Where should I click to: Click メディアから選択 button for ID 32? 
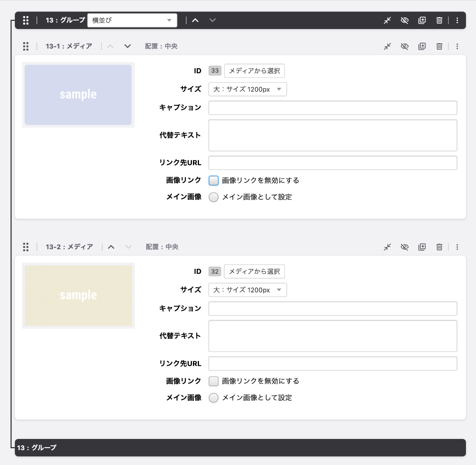pyautogui.click(x=254, y=272)
